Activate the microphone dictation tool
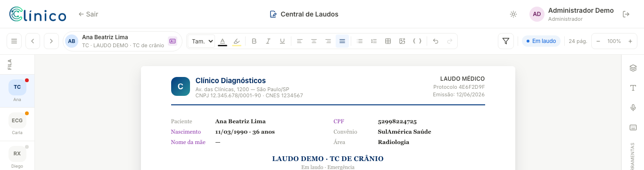The width and height of the screenshot is (644, 170). pyautogui.click(x=633, y=108)
